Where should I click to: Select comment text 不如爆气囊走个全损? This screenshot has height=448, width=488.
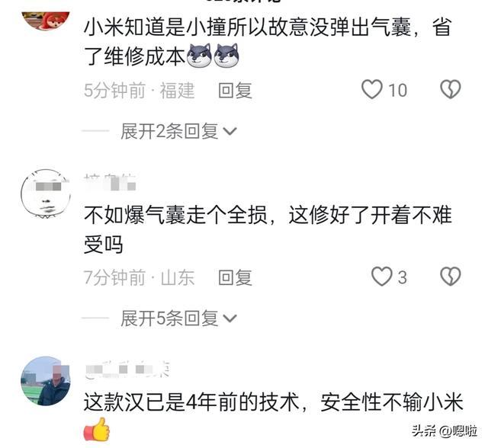175,215
